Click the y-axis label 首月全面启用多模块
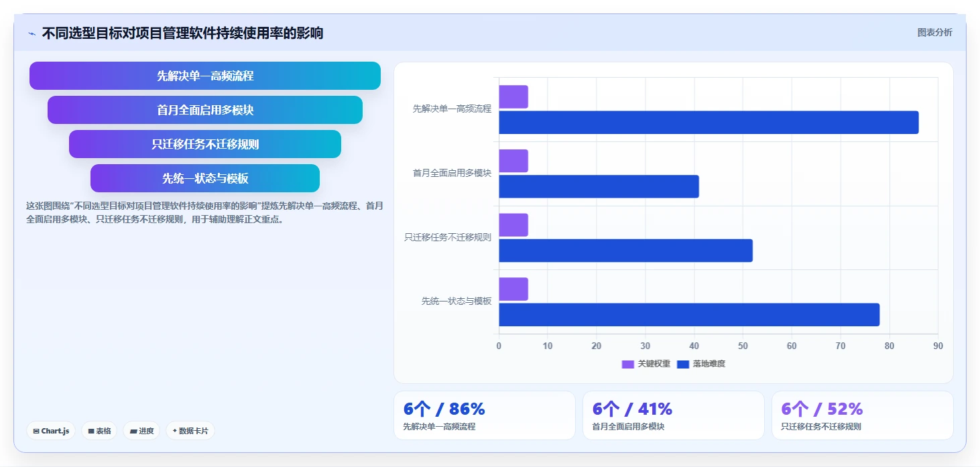 pyautogui.click(x=452, y=173)
